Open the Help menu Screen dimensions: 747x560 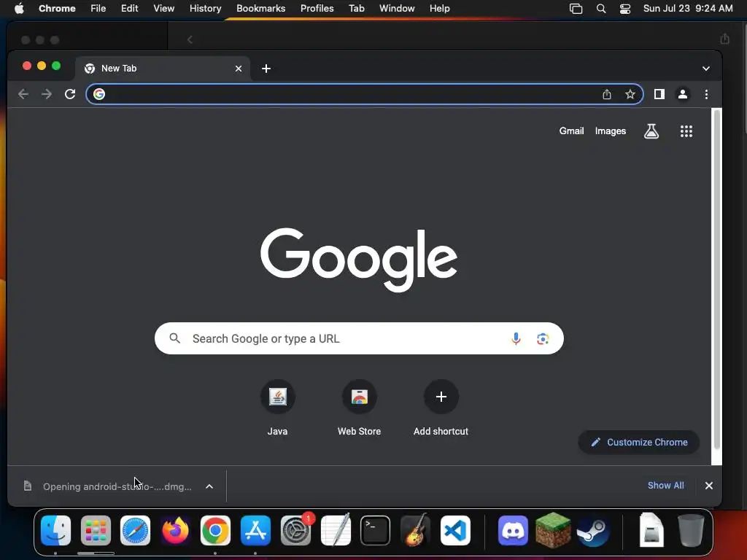click(440, 8)
